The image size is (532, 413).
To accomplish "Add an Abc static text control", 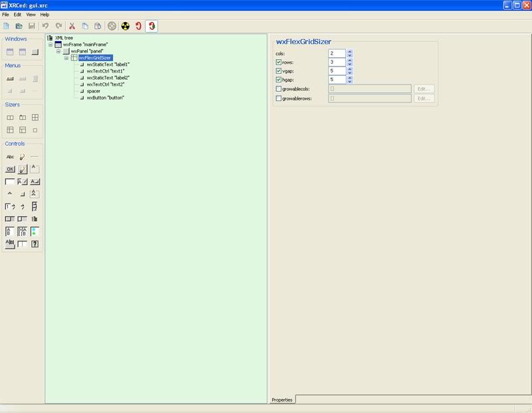I will pos(10,157).
